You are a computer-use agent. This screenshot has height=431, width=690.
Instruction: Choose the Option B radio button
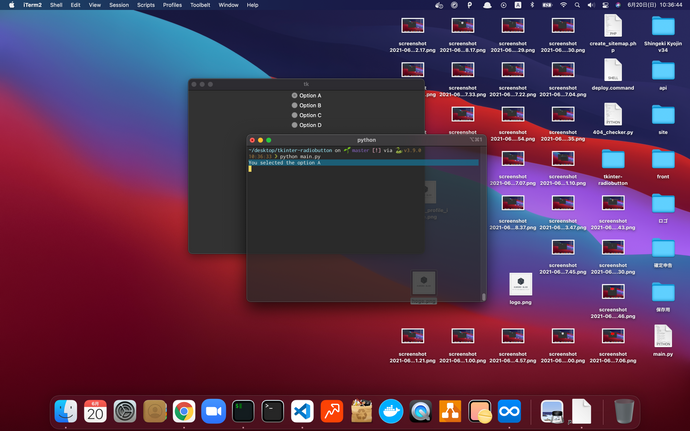(x=296, y=105)
